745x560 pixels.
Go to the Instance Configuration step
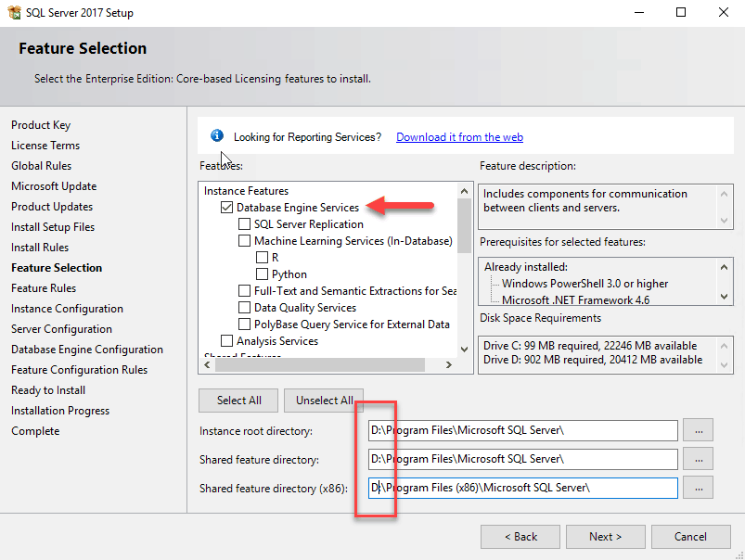67,309
